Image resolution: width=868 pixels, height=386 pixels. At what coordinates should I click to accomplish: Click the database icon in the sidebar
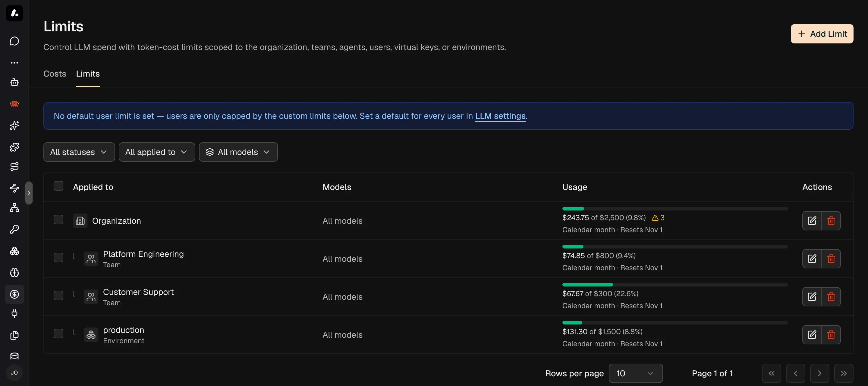tap(14, 356)
